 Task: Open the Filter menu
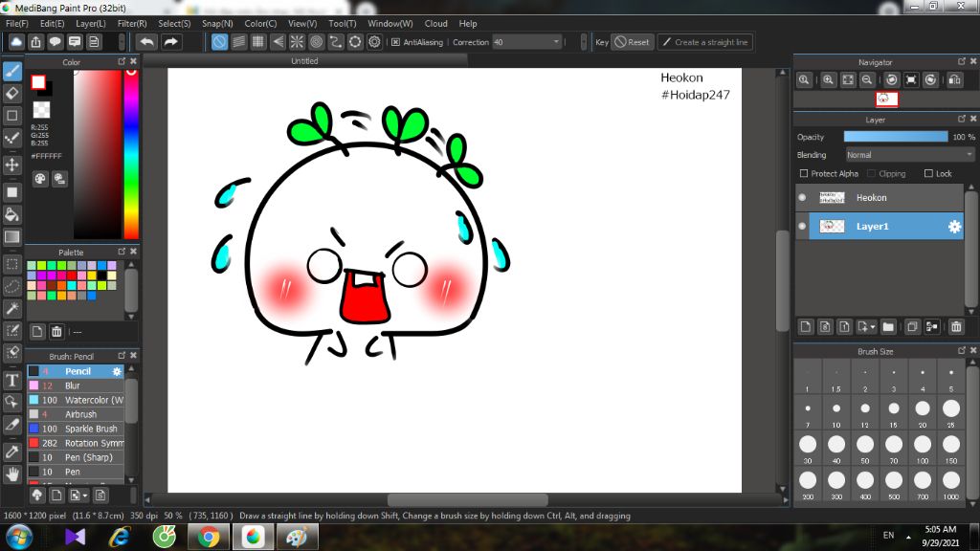[x=132, y=24]
